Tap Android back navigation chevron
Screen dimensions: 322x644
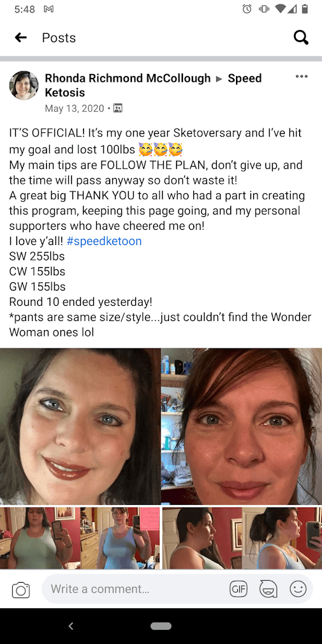click(x=71, y=626)
